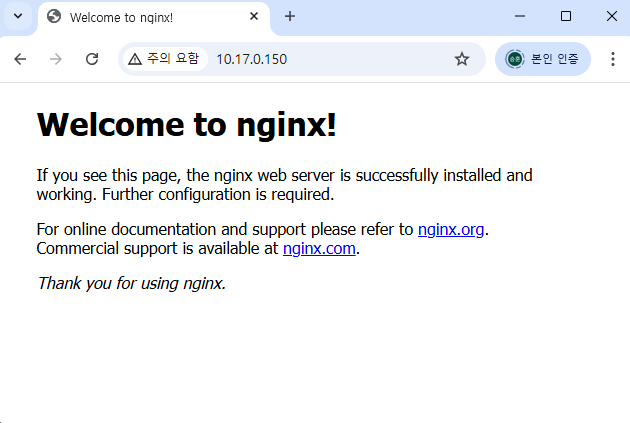The image size is (630, 423).
Task: Close the browser window
Action: pos(612,16)
